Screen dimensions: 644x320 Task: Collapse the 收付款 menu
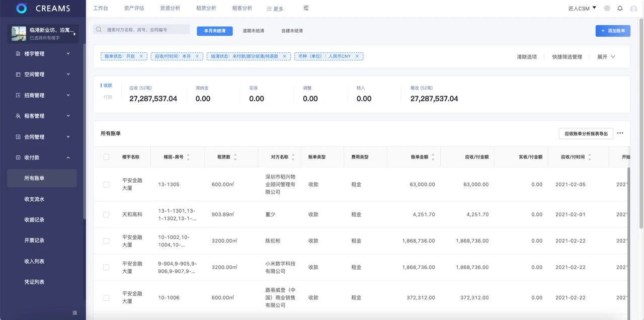68,157
